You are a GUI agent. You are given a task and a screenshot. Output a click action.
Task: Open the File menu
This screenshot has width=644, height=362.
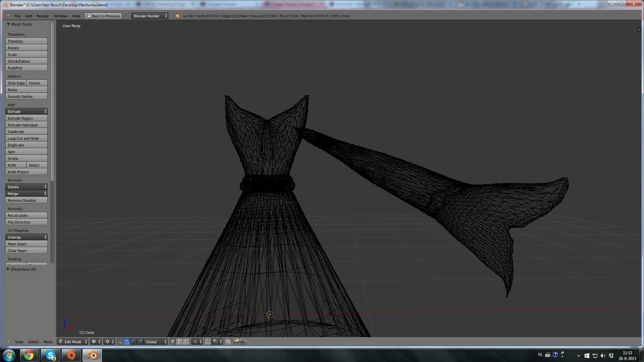[17, 16]
